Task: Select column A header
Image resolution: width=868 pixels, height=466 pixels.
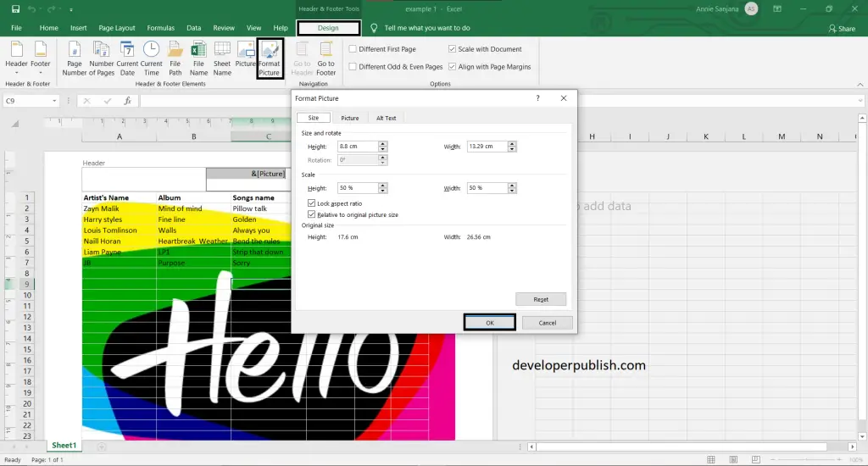Action: [x=119, y=136]
